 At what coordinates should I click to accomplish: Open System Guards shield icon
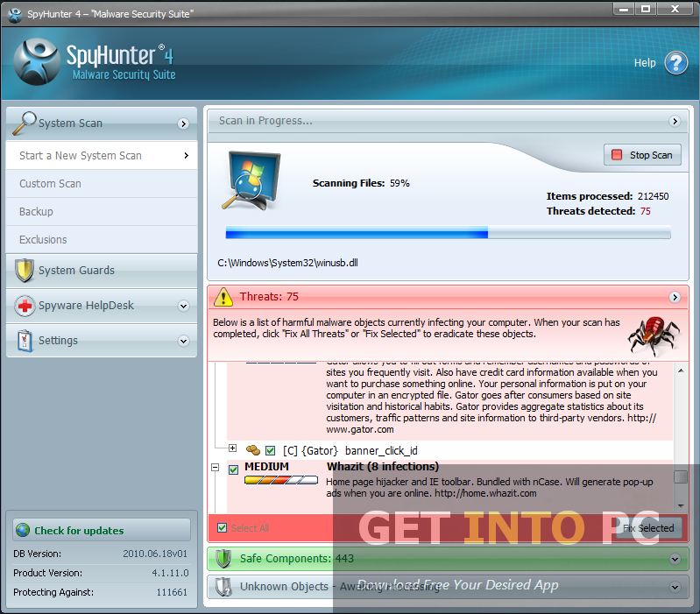[x=24, y=271]
